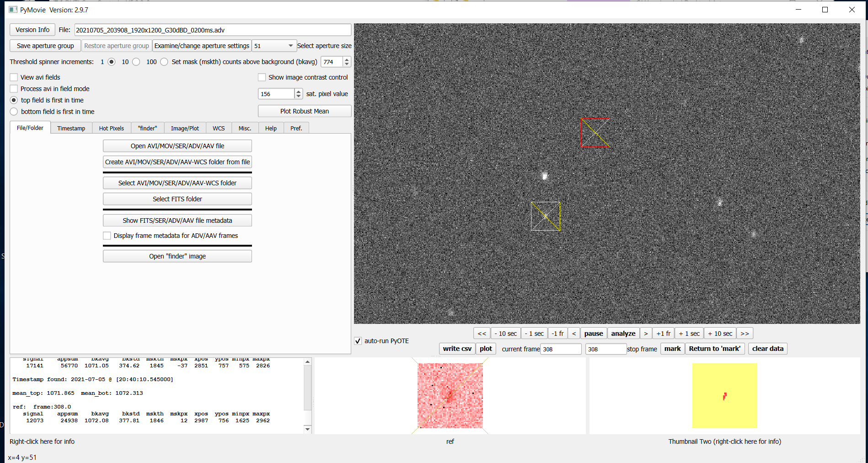Click in the current frame input field
Screen dimensions: 868x463
[560, 349]
